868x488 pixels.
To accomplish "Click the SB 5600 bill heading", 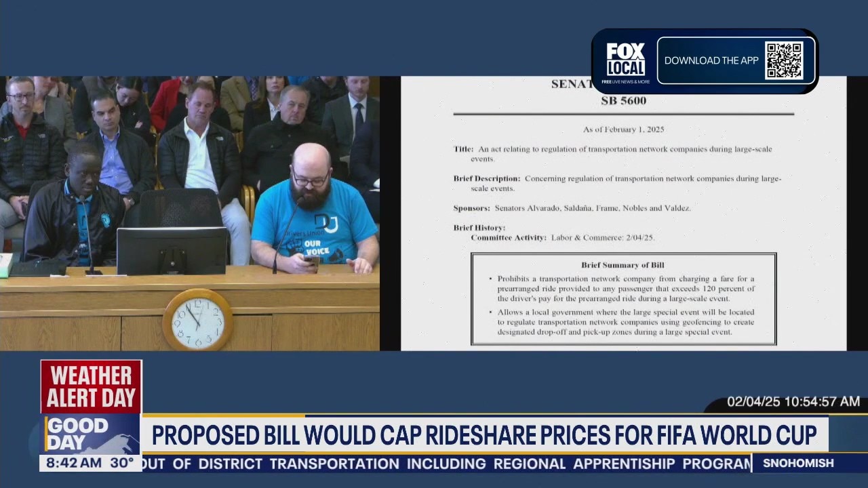I will tap(623, 101).
